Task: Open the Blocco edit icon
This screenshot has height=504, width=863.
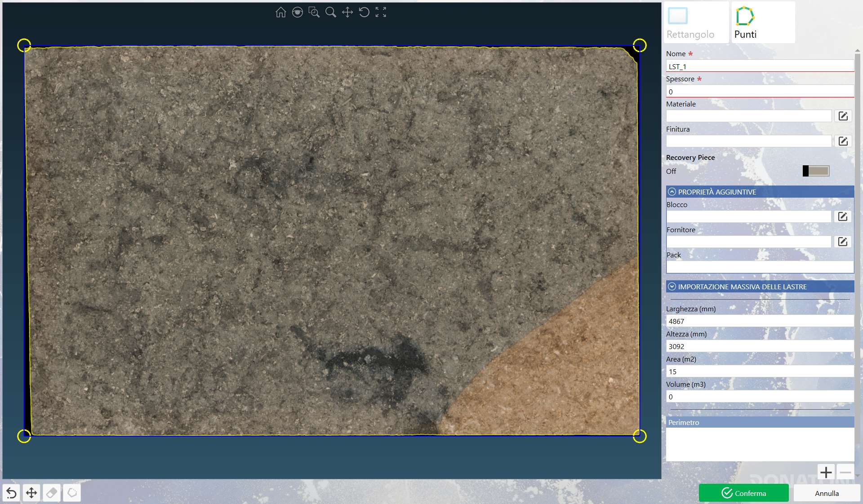Action: [842, 217]
